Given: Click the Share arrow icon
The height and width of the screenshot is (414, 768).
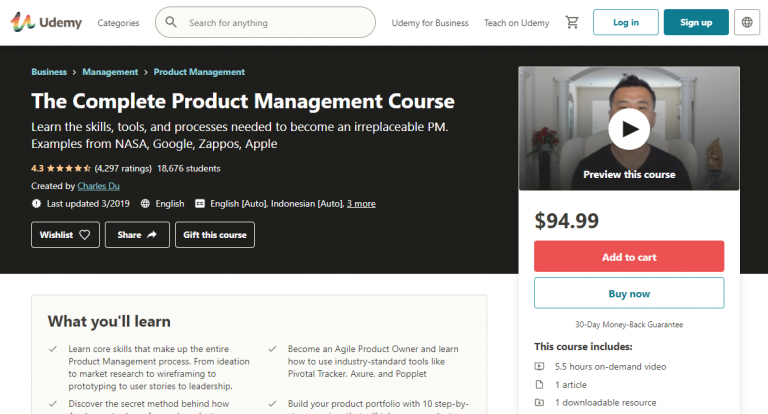Looking at the screenshot, I should coord(152,235).
